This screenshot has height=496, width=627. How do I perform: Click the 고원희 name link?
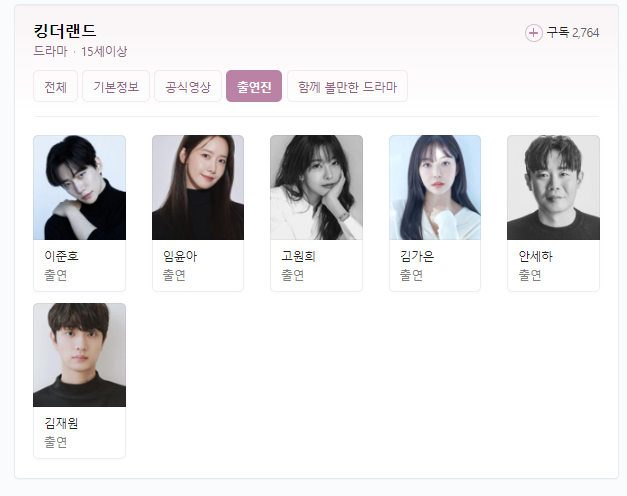tap(298, 256)
